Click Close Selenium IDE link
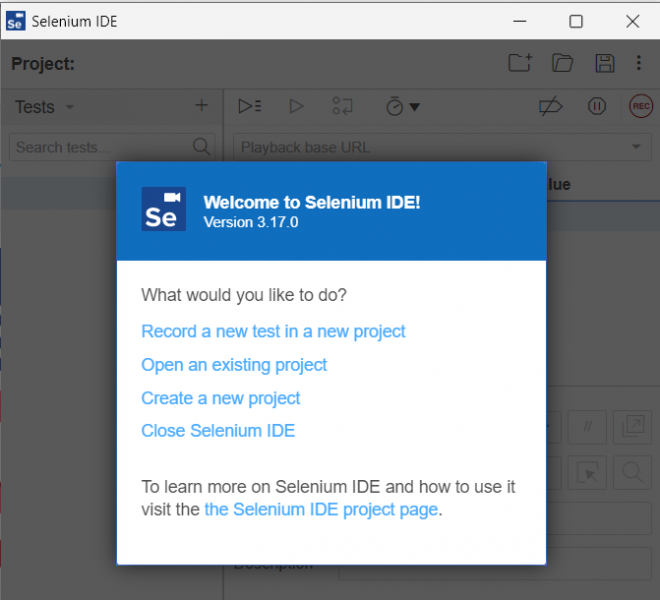 (x=218, y=431)
